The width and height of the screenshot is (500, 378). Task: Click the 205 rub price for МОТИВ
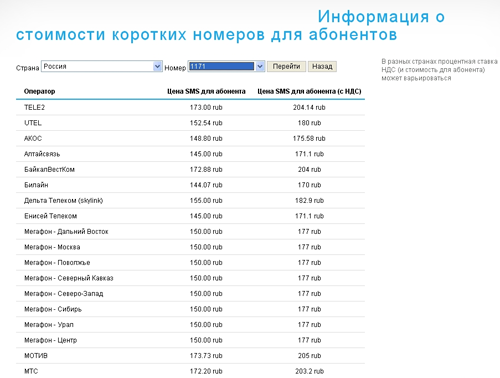click(309, 356)
